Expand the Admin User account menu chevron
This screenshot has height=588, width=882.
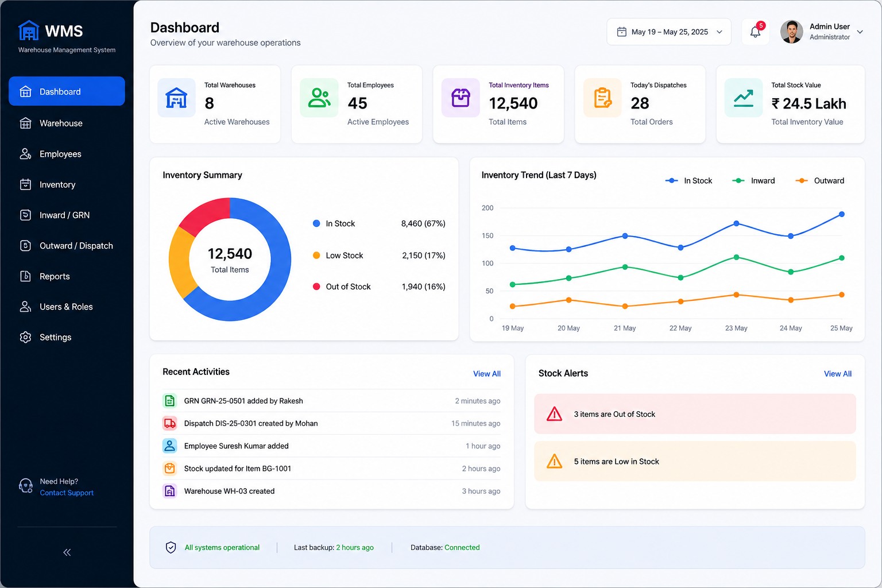coord(860,32)
